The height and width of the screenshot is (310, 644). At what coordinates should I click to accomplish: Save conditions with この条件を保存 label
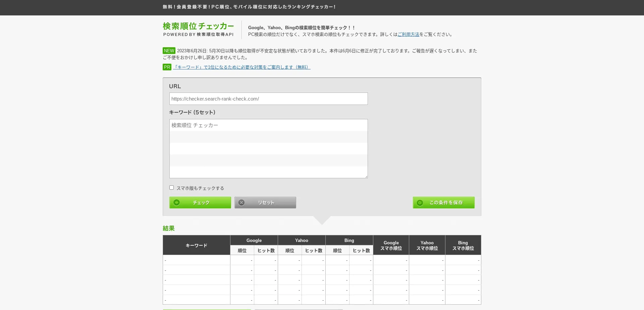tap(446, 202)
